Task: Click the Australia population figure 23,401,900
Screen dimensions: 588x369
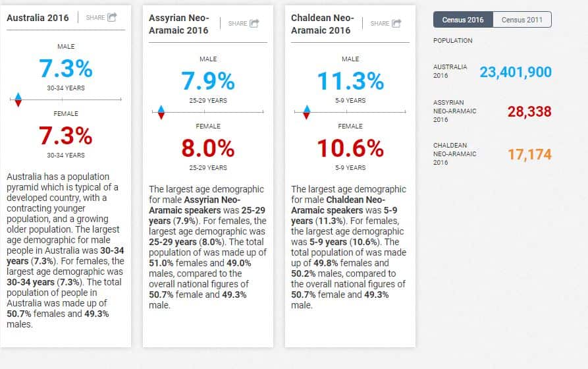Action: pos(515,72)
